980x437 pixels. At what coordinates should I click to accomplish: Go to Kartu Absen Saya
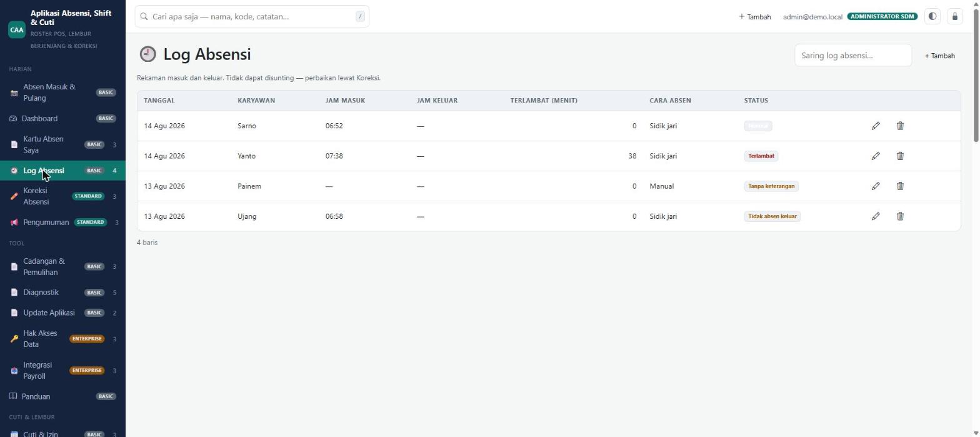coord(62,144)
